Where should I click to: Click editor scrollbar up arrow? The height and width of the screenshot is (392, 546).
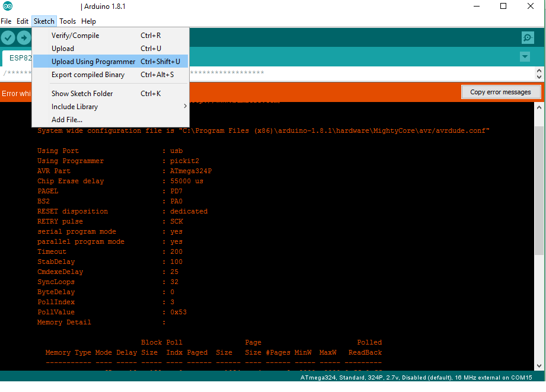539,71
